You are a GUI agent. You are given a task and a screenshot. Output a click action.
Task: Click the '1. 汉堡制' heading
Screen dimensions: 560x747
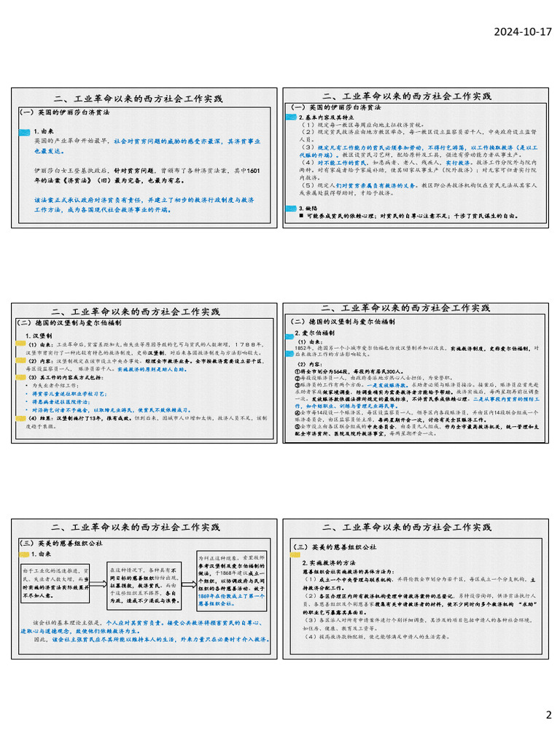coord(39,336)
